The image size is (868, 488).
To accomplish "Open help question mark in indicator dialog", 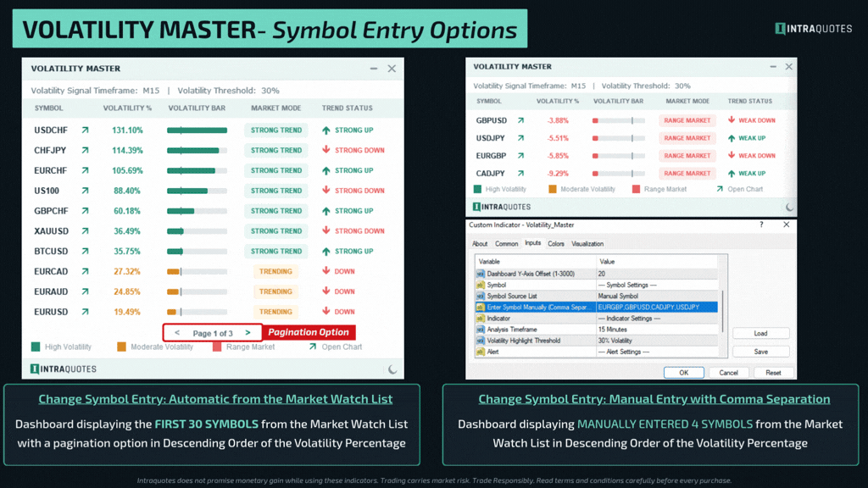I will point(762,225).
